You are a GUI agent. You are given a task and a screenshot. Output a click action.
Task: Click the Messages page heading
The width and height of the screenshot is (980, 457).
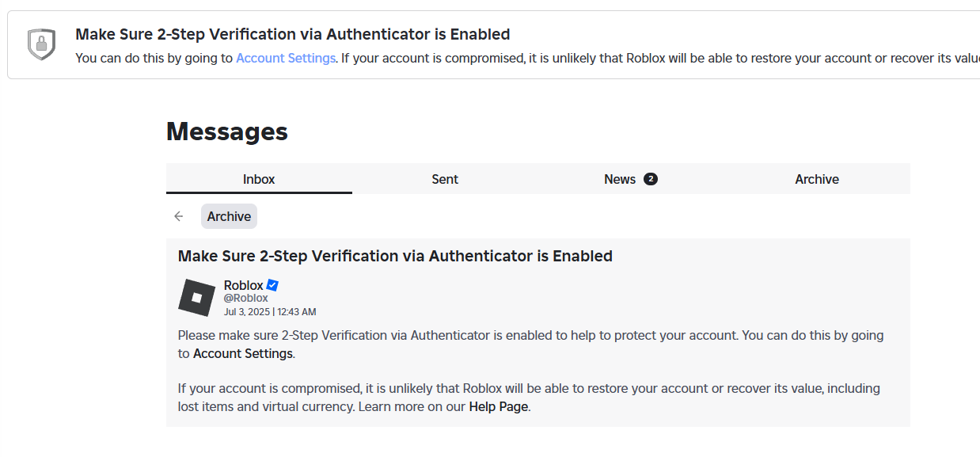coord(227,131)
